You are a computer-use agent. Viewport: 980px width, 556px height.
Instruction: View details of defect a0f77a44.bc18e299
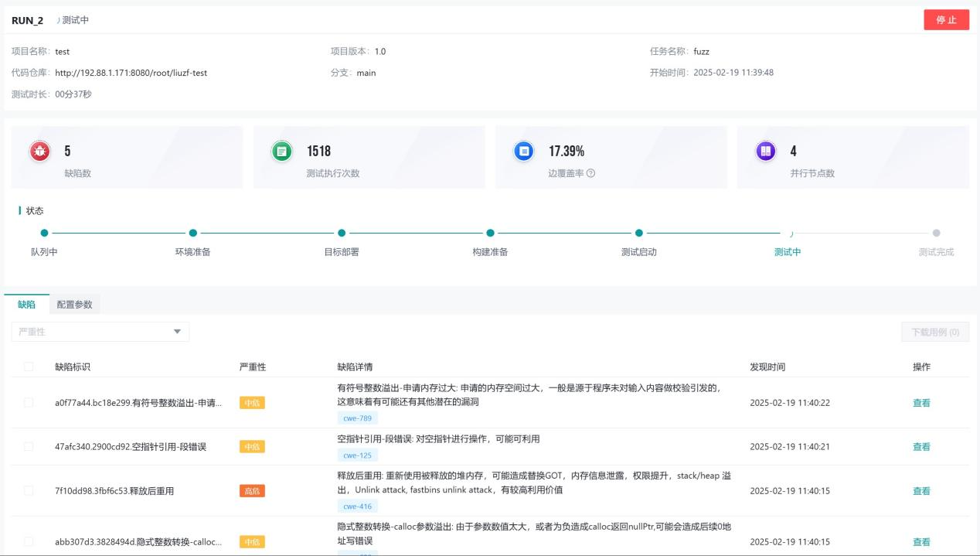pyautogui.click(x=921, y=403)
